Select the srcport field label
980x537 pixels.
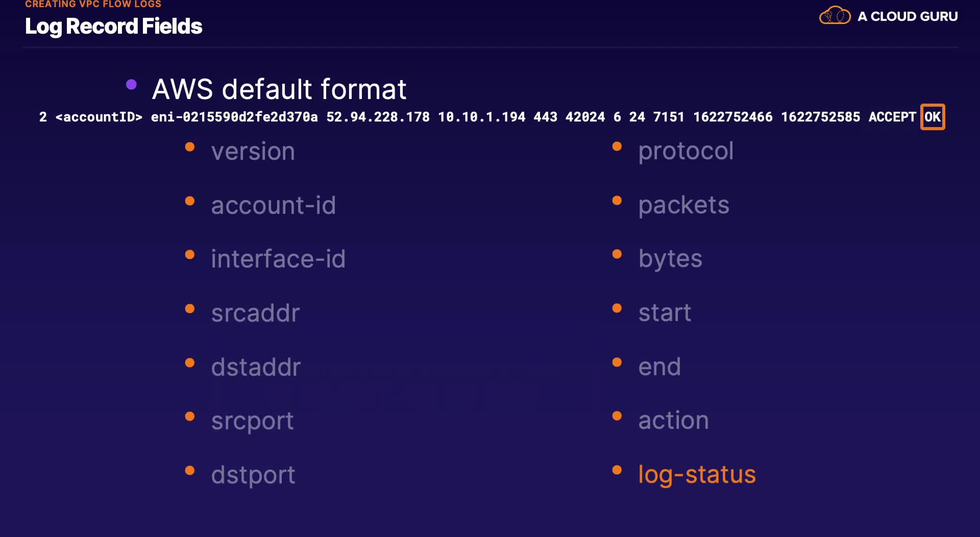tap(252, 421)
